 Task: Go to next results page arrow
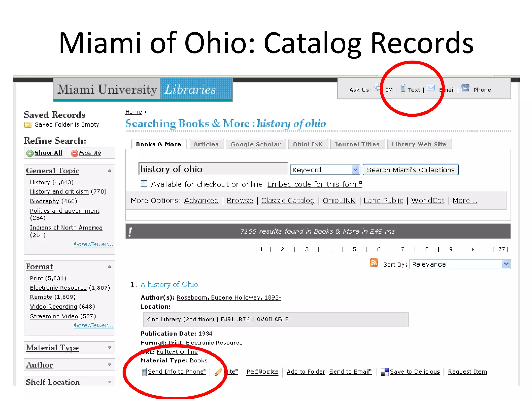point(472,250)
